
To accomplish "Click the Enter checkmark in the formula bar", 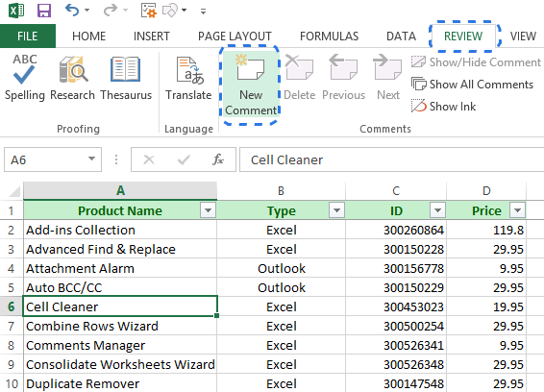I will (184, 159).
